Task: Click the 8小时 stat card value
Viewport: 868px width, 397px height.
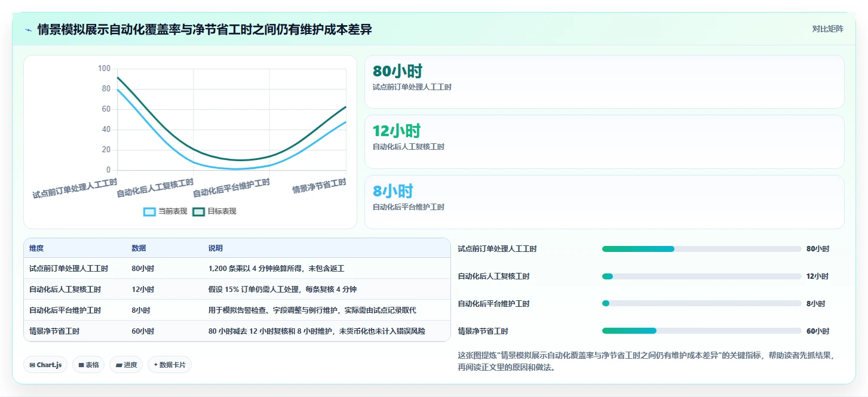Action: (392, 191)
